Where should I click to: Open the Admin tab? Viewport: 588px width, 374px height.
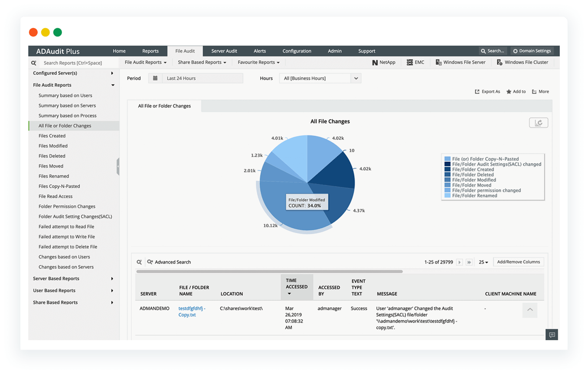335,51
